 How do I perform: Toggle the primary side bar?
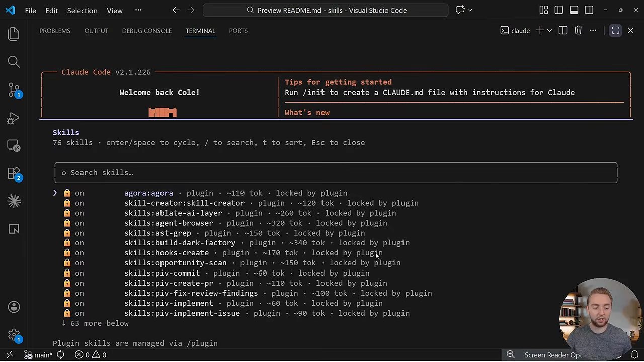(x=559, y=10)
